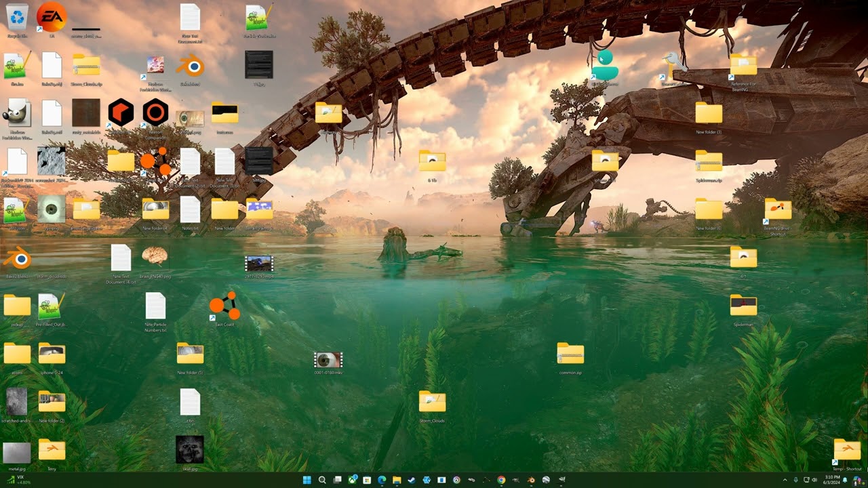Open the scratched-and-s texture image
This screenshot has width=868, height=488.
(17, 403)
